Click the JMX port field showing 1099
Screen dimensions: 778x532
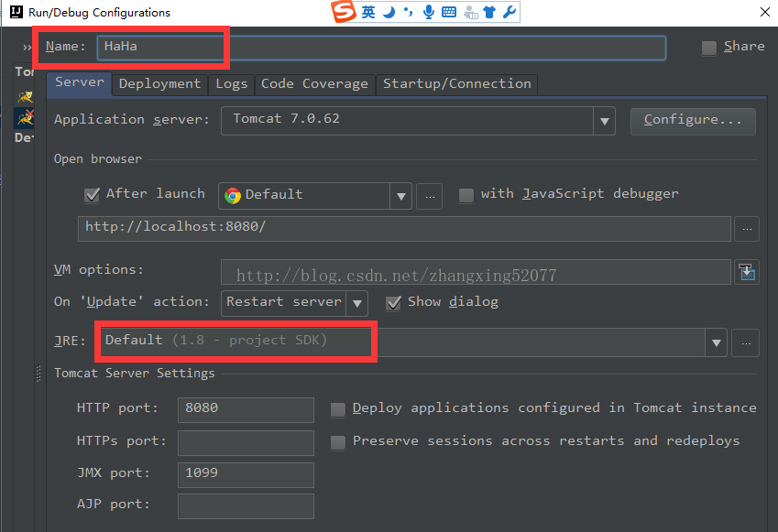pos(246,474)
